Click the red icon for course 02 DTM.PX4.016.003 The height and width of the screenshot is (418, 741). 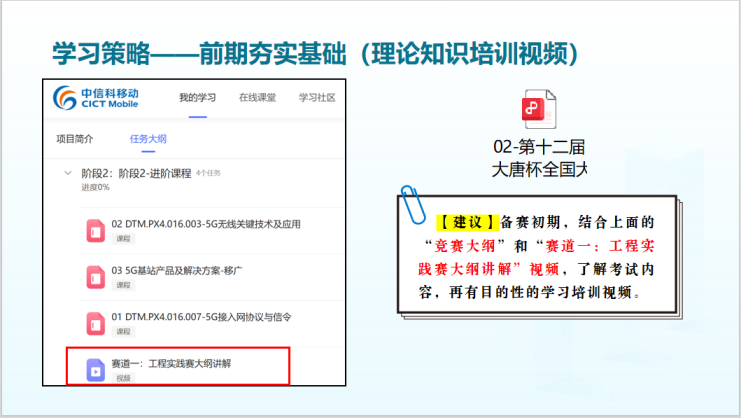(96, 231)
